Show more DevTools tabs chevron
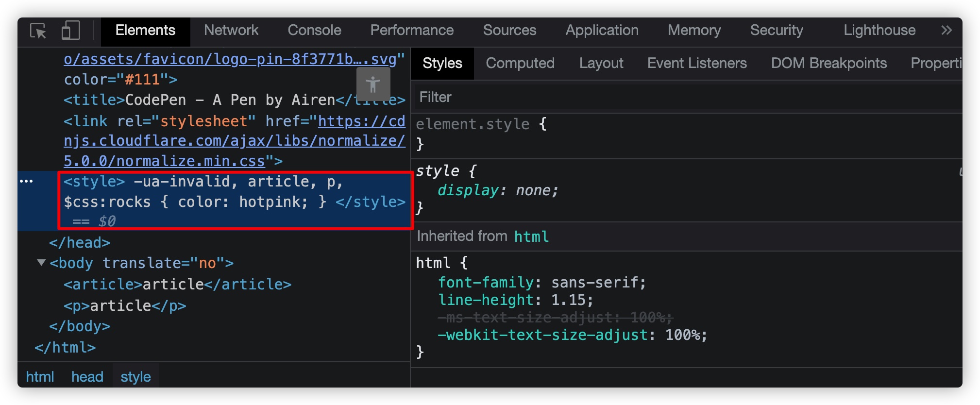 (946, 31)
